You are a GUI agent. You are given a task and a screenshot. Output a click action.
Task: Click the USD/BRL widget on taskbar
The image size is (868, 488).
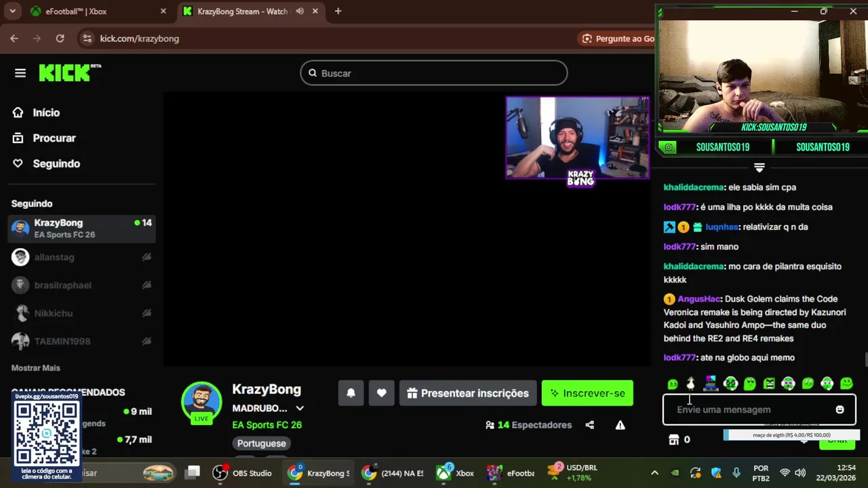tap(573, 473)
